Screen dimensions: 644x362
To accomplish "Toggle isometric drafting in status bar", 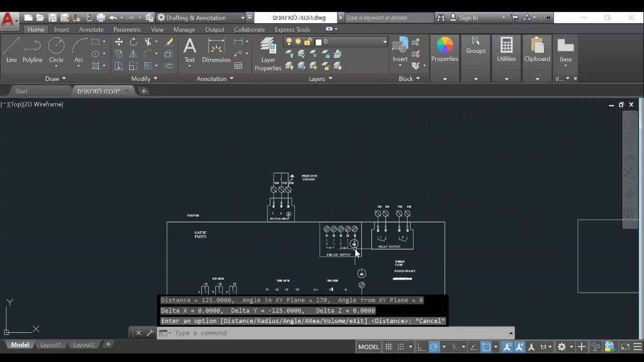I will (x=453, y=347).
